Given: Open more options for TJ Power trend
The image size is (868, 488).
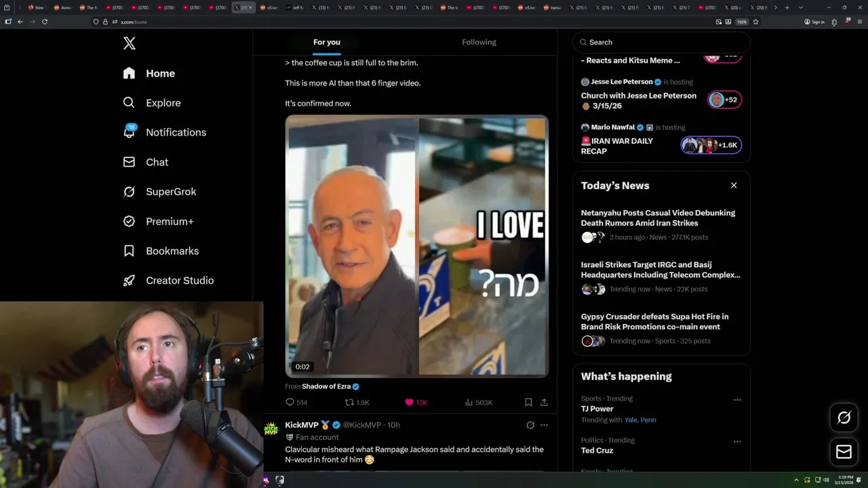Looking at the screenshot, I should click(x=737, y=400).
